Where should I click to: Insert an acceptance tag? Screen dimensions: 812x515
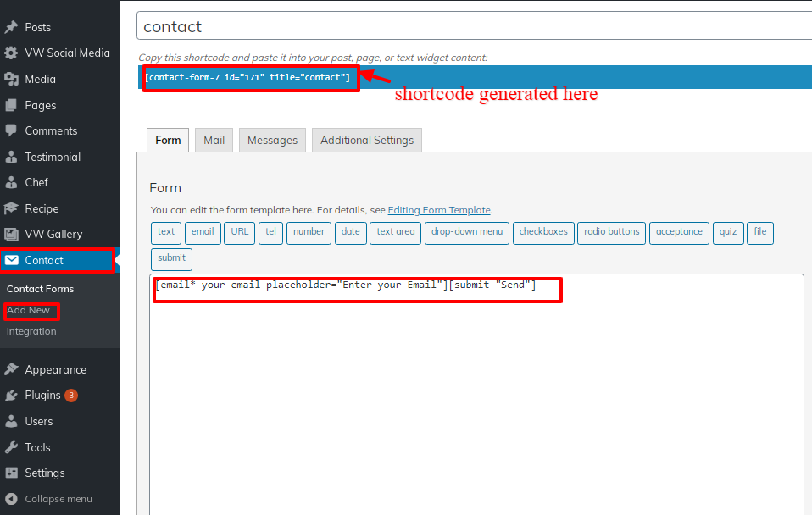(679, 232)
